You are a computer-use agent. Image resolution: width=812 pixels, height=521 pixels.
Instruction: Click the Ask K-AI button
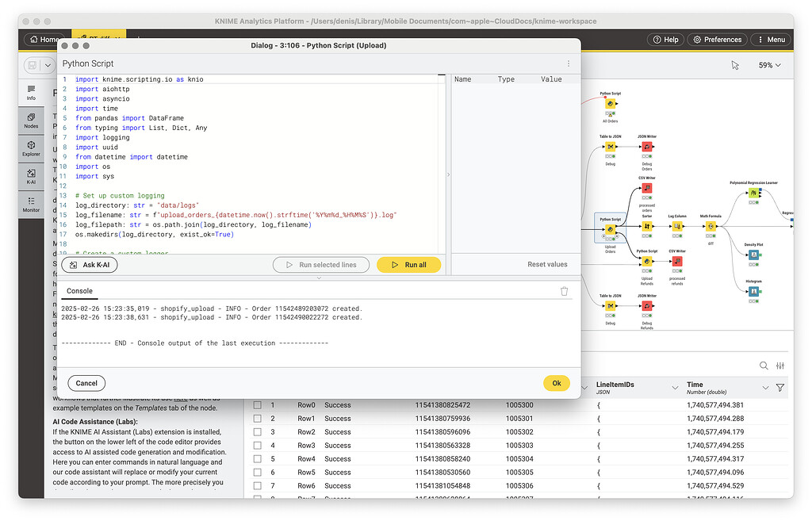89,265
